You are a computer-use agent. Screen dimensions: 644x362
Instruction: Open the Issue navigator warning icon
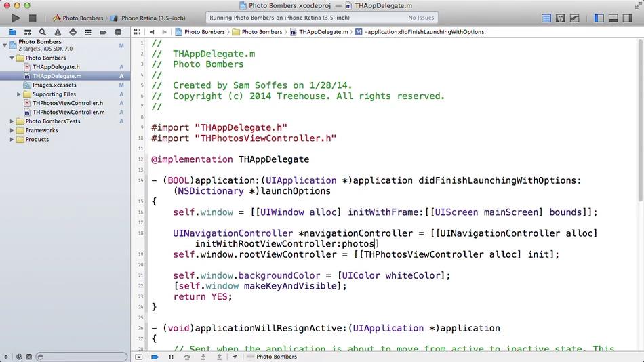point(58,32)
